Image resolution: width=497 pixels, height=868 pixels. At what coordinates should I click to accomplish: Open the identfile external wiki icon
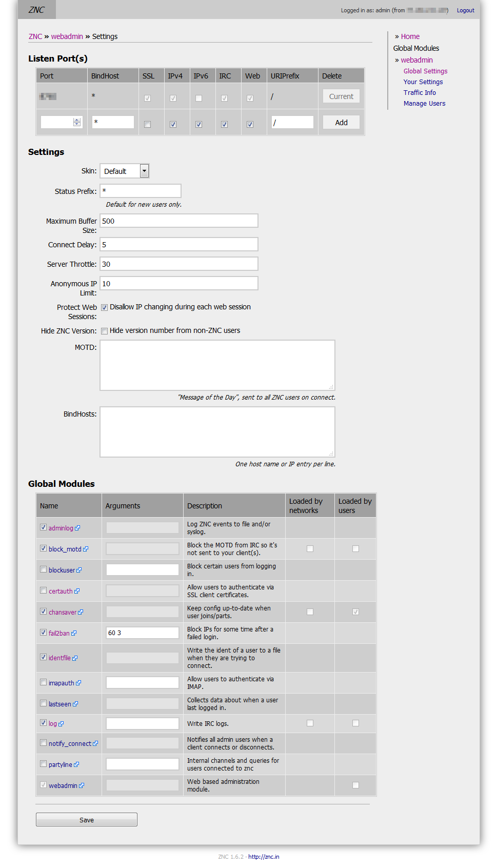(75, 658)
